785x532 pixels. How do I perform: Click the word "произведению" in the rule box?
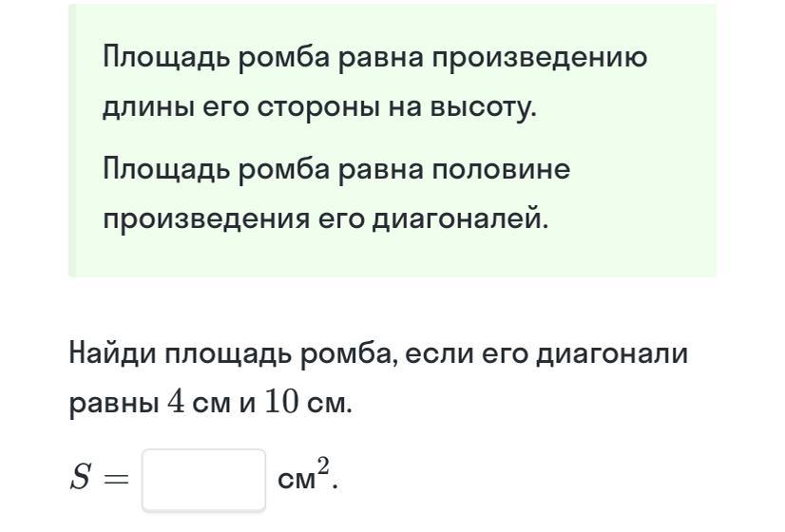(540, 58)
